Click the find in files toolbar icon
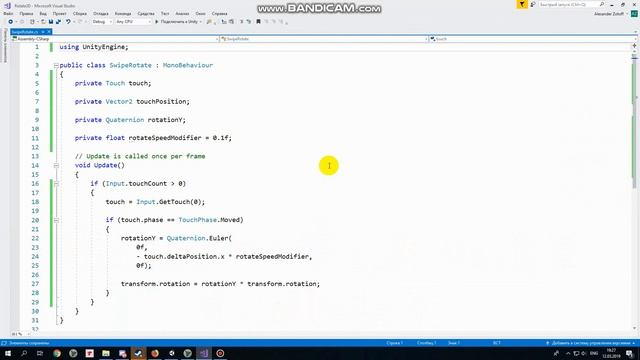The width and height of the screenshot is (640, 360). coord(209,22)
